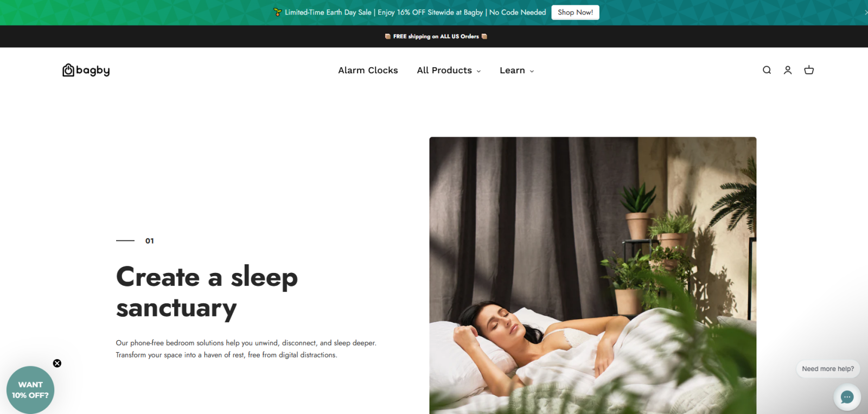Screen dimensions: 868x414
Task: Click the sleeping woman bedroom image
Action: coord(592,276)
